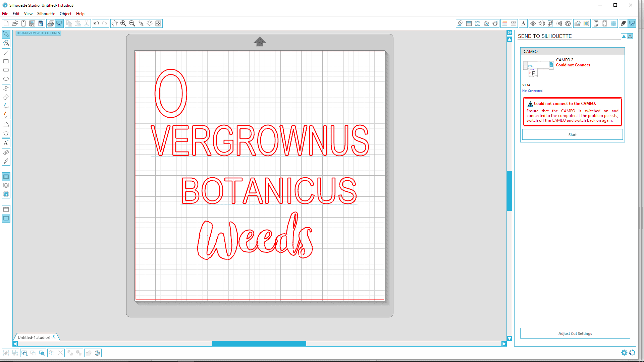
Task: Click horizontal scrollbar left arrow
Action: (15, 344)
